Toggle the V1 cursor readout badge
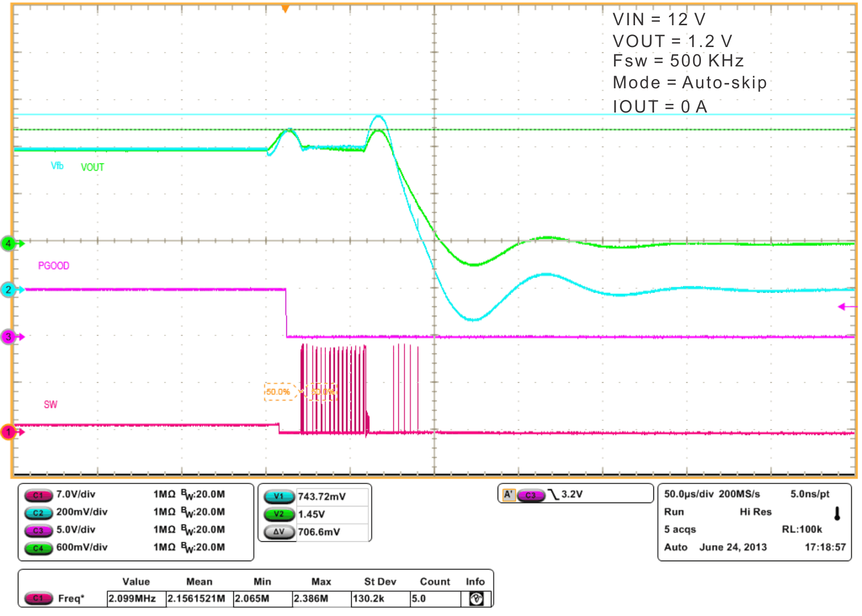The height and width of the screenshot is (616, 862). point(278,496)
